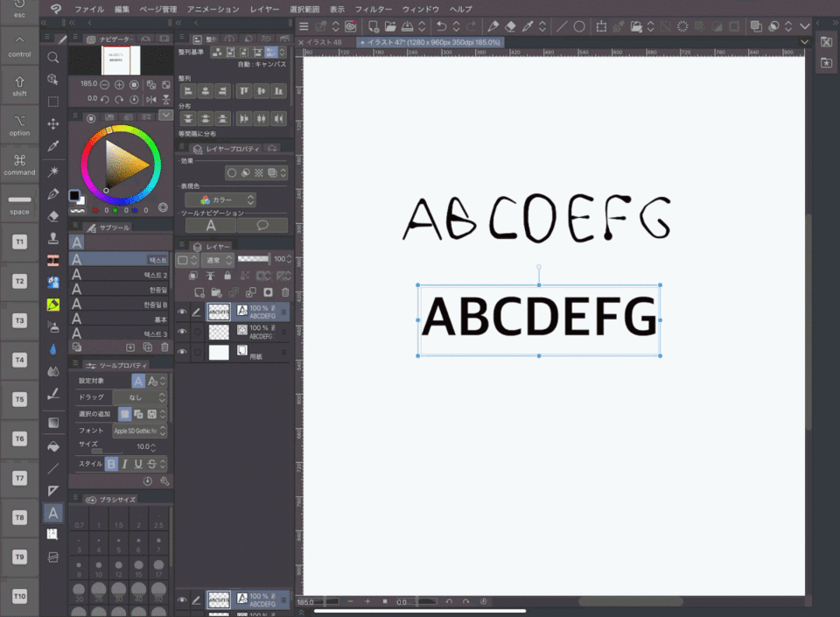The image size is (840, 617).
Task: Click the delete layer trash icon
Action: 285,292
